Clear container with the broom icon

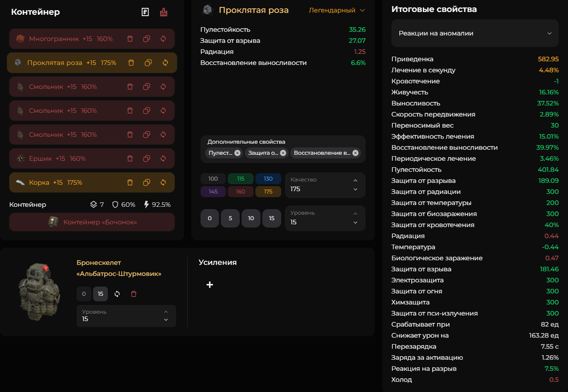(164, 12)
